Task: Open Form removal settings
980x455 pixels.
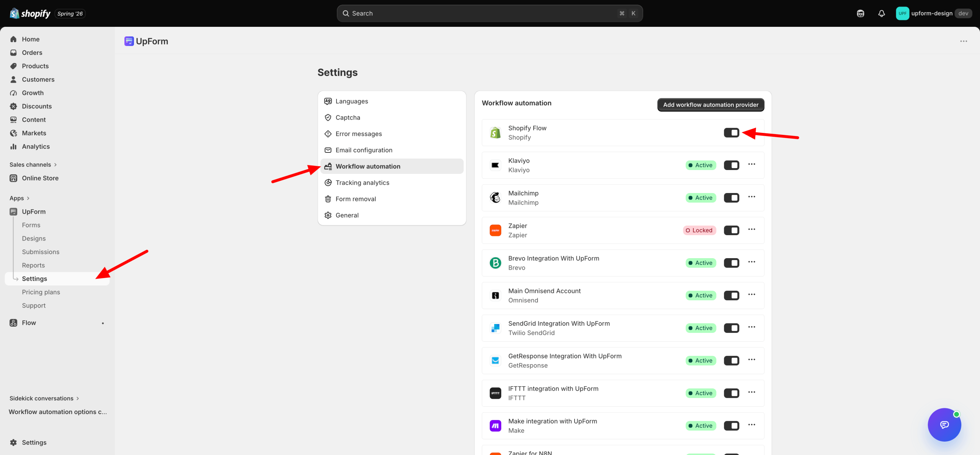Action: (x=392, y=199)
